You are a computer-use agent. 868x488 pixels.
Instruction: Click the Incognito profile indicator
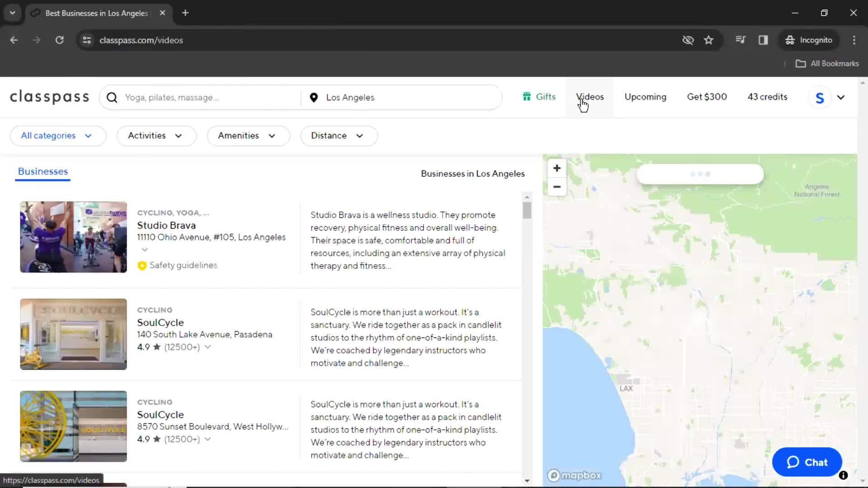[x=809, y=40]
